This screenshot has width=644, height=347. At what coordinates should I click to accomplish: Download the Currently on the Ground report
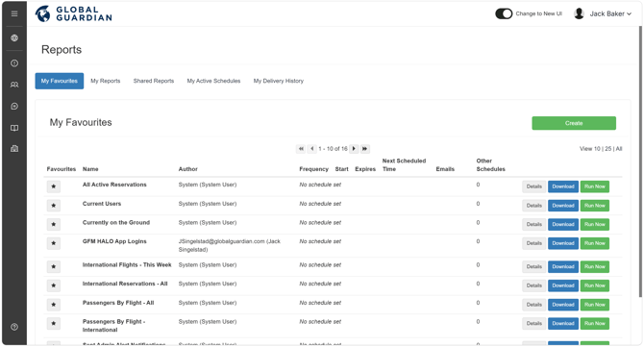(563, 224)
